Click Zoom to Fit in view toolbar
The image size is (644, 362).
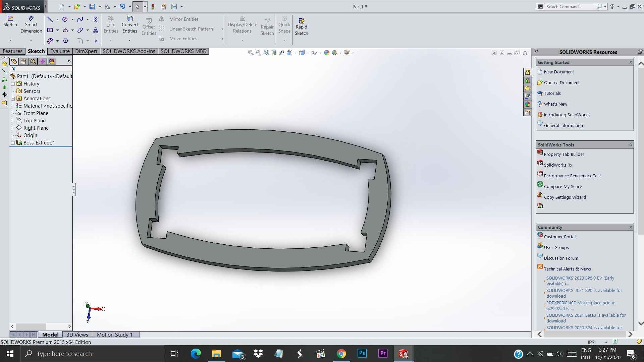pos(251,53)
